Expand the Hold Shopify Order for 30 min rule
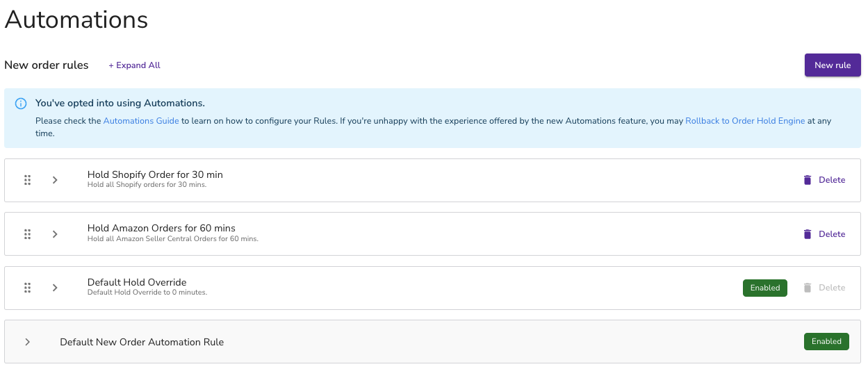868x369 pixels. coord(55,180)
